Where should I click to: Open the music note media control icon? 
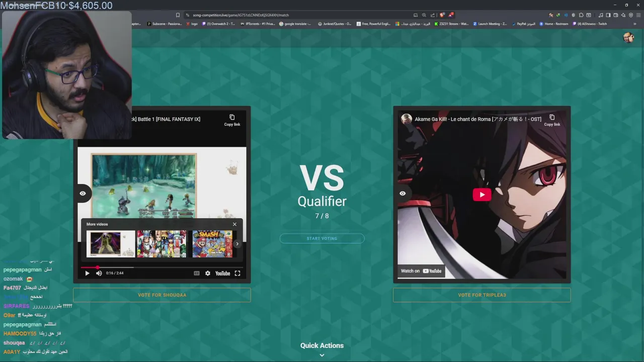[x=600, y=15]
